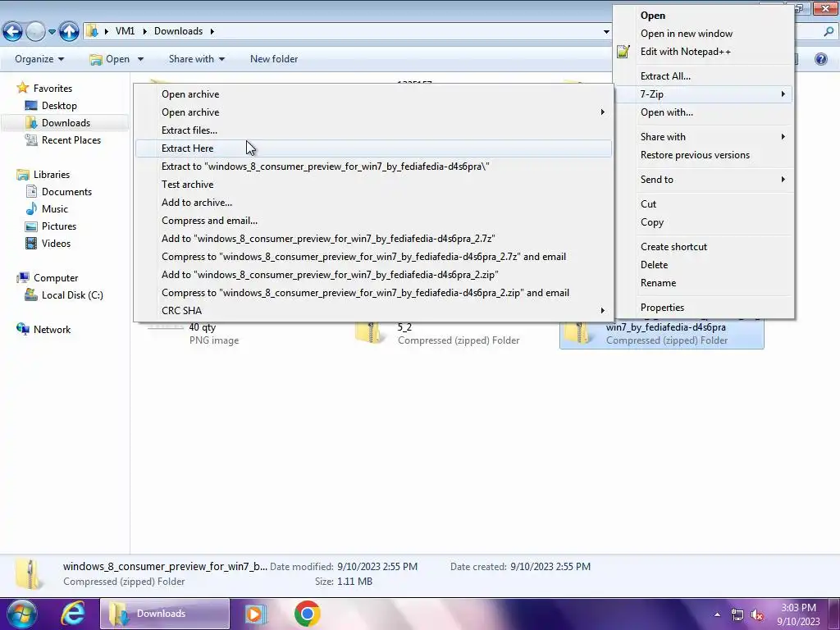The image size is (840, 630).
Task: Click the Open toolbar button
Action: [110, 59]
